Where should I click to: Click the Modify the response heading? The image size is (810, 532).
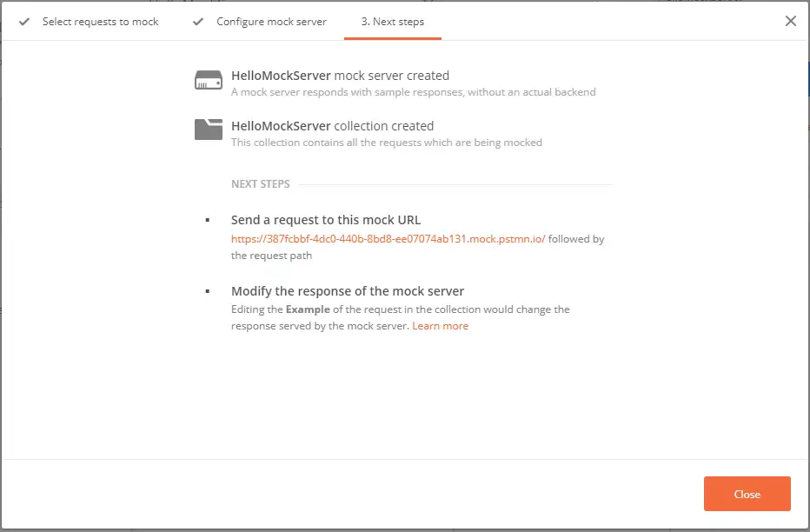[348, 291]
